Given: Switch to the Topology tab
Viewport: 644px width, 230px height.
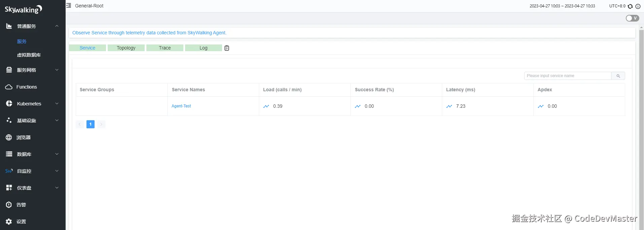Looking at the screenshot, I should click(x=126, y=48).
